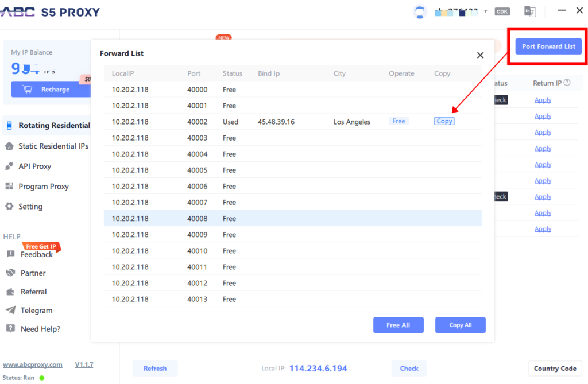Click the green Status Run indicator
Viewport: 588px width, 384px height.
click(x=42, y=378)
